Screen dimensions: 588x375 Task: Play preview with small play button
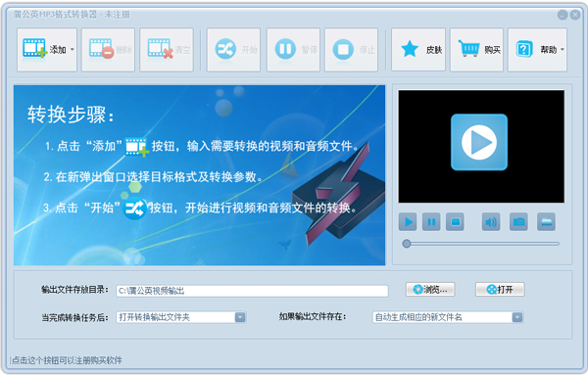coord(408,222)
